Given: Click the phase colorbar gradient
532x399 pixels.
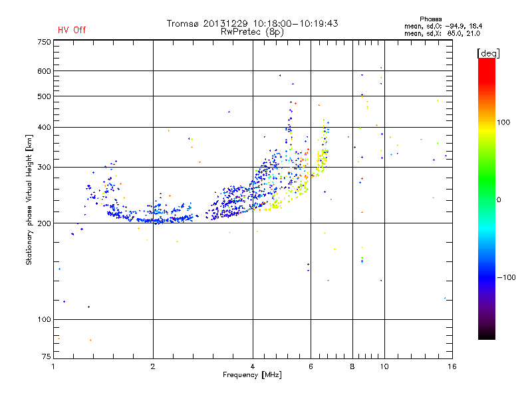Looking at the screenshot, I should click(487, 198).
